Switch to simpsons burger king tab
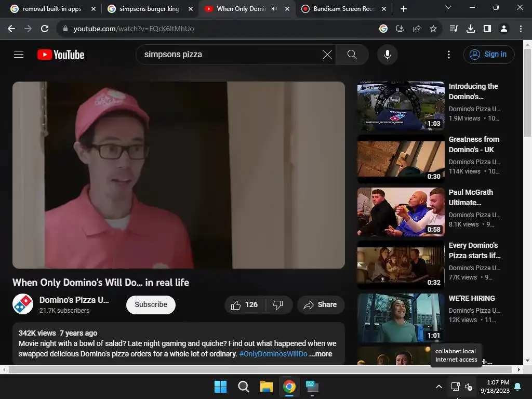Screen dimensions: 532x399 coord(149,9)
